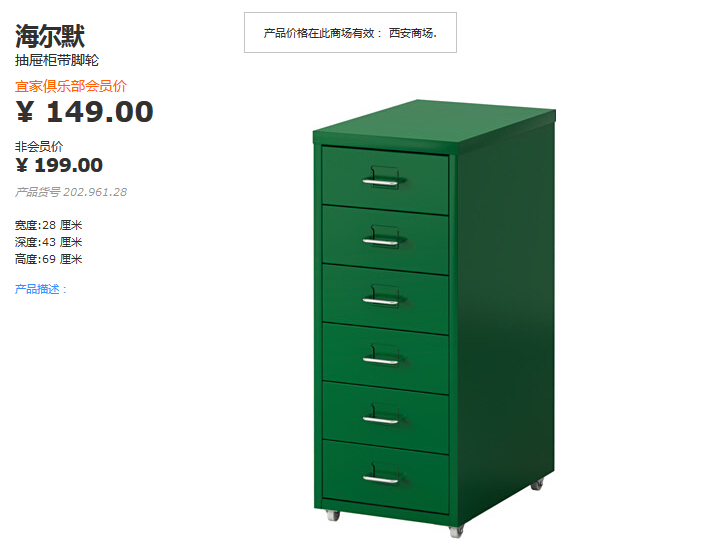The height and width of the screenshot is (554, 701).
Task: Click the front-left caster wheel
Action: [x=333, y=515]
